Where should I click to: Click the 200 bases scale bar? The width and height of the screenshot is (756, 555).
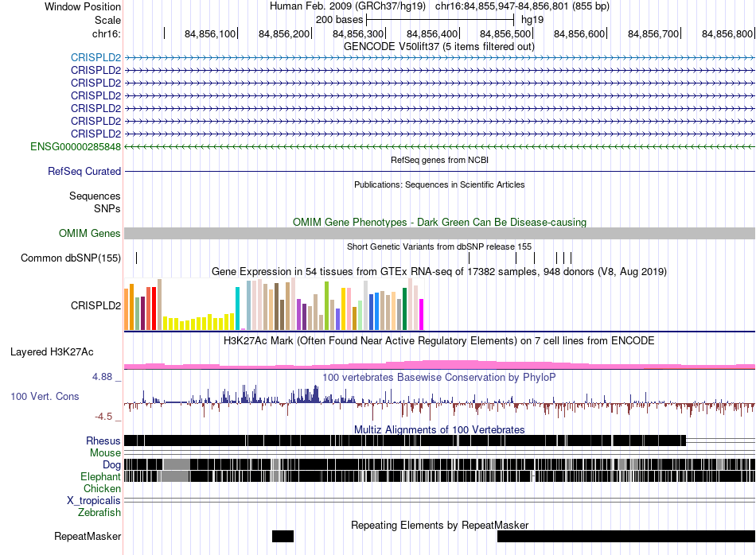click(x=440, y=20)
